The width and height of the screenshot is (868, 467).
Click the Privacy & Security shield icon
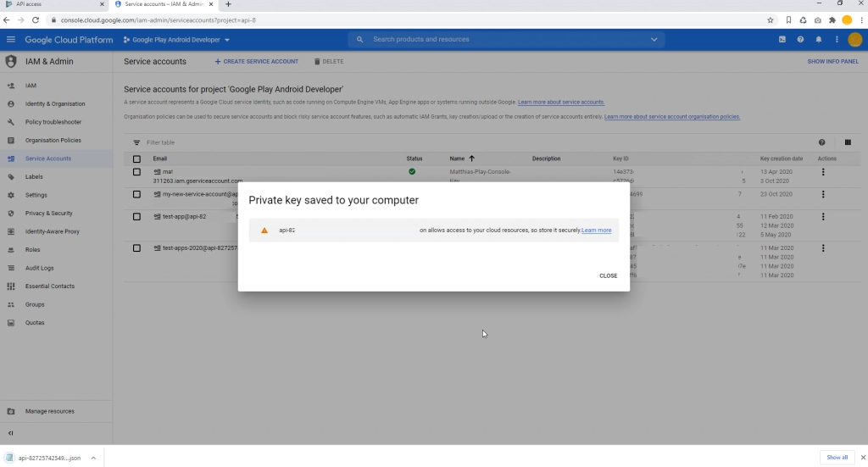10,214
